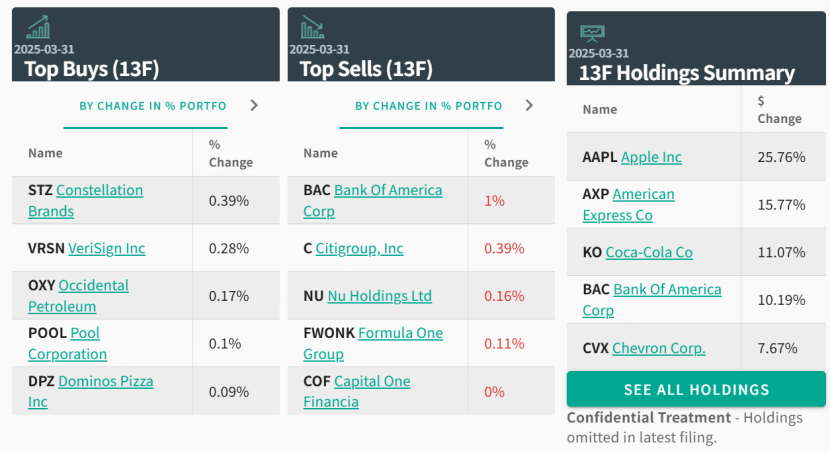Click the Coca-Cola Co link
Image resolution: width=830 pixels, height=453 pixels.
(649, 252)
